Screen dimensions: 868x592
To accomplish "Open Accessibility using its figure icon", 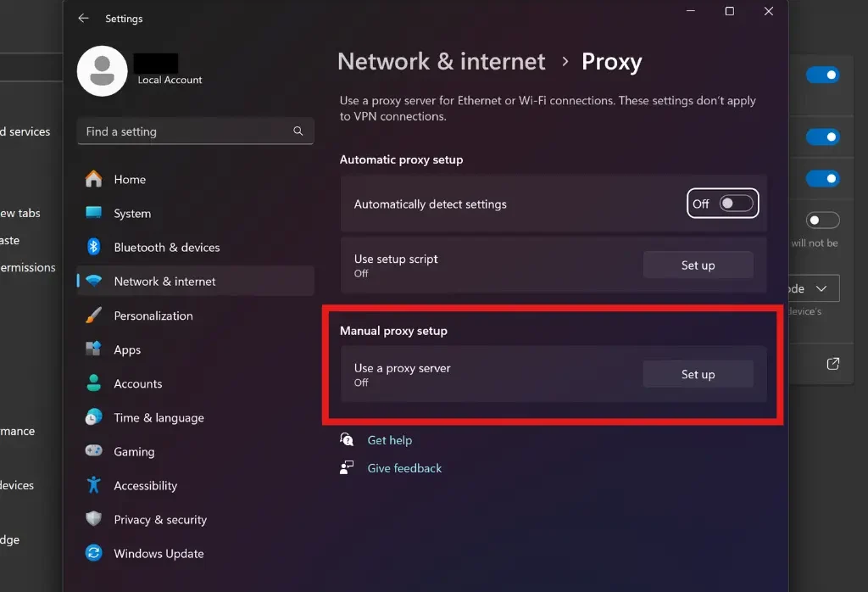I will (x=93, y=485).
